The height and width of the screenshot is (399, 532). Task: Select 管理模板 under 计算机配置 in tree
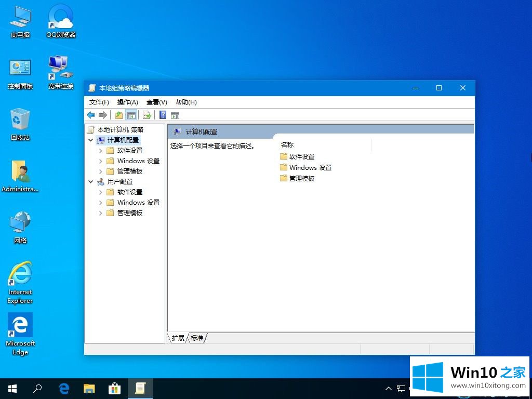pos(130,171)
